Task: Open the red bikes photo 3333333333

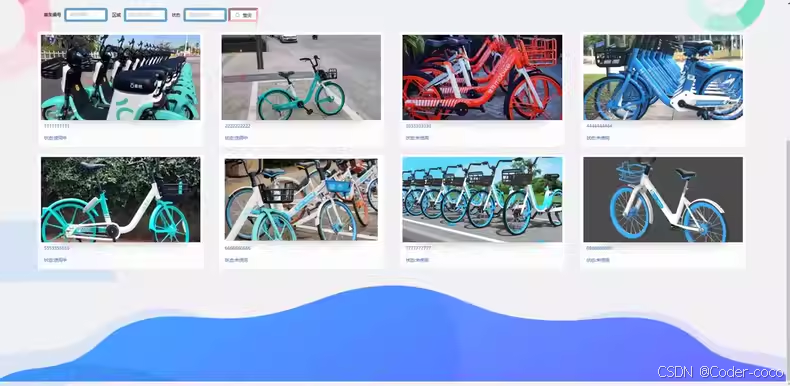Action: click(482, 77)
